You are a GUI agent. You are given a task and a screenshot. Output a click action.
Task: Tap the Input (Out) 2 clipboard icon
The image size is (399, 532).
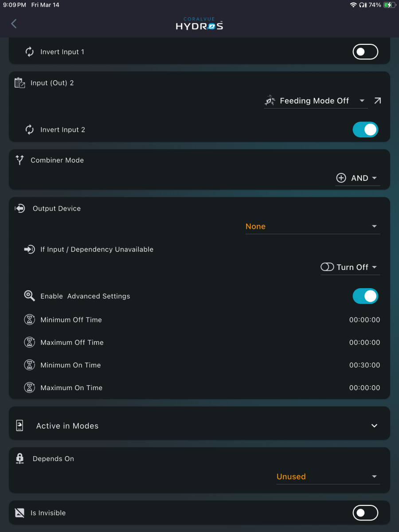coord(20,83)
